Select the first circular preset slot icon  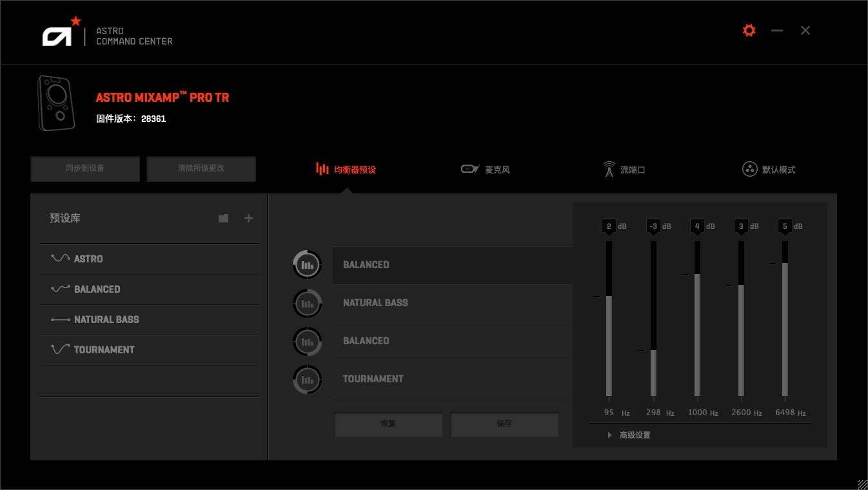[x=307, y=265]
